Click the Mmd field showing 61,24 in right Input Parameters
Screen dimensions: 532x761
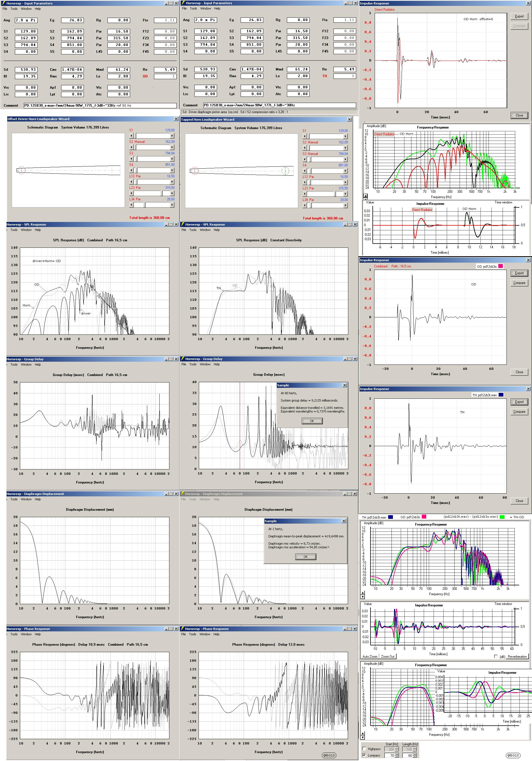[x=298, y=69]
